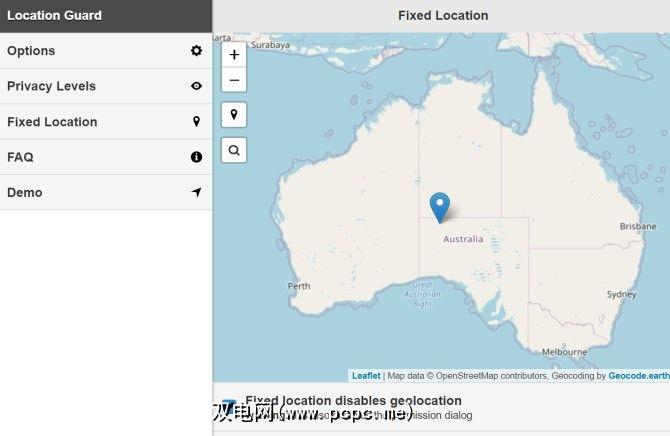
Task: Click the info icon beside FAQ
Action: click(x=196, y=157)
